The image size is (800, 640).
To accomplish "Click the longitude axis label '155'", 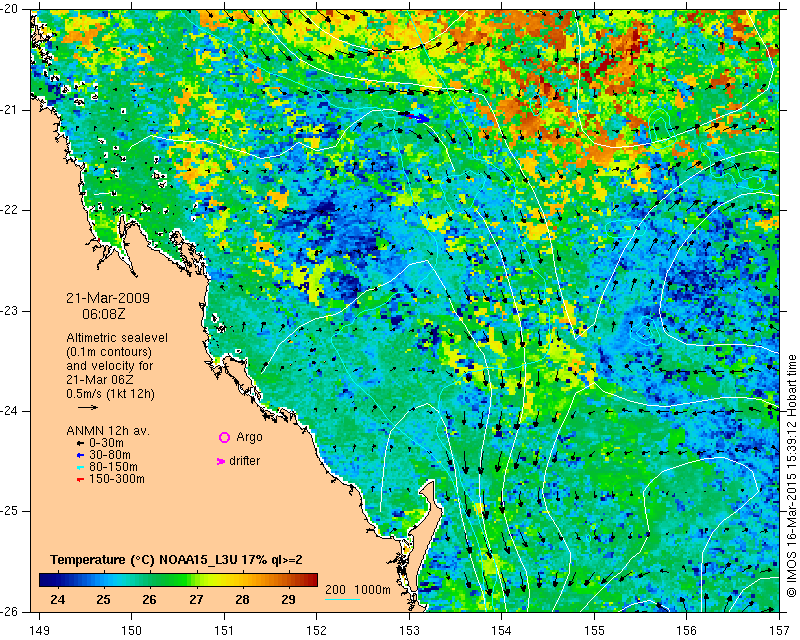I will [x=594, y=631].
